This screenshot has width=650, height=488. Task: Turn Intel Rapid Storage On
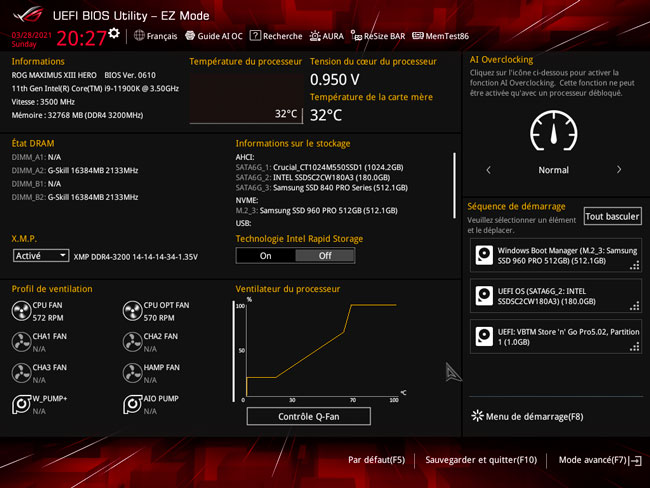tap(265, 255)
